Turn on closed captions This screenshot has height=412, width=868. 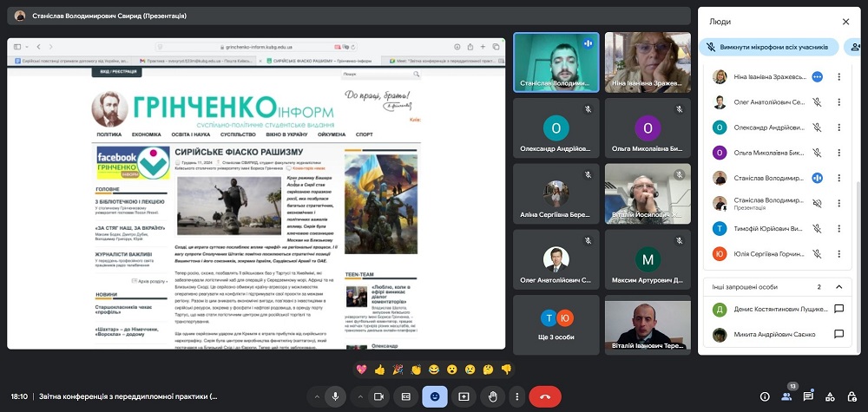[405, 396]
